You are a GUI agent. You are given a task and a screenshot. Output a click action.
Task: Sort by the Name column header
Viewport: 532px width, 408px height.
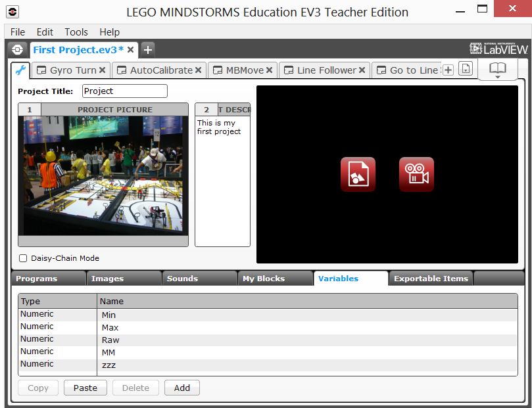(x=307, y=302)
